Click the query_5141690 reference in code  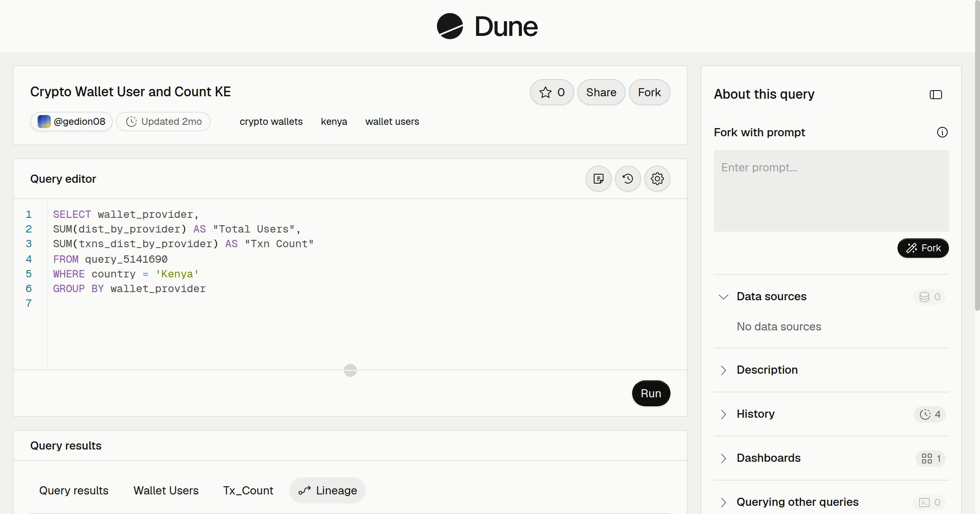pyautogui.click(x=126, y=259)
